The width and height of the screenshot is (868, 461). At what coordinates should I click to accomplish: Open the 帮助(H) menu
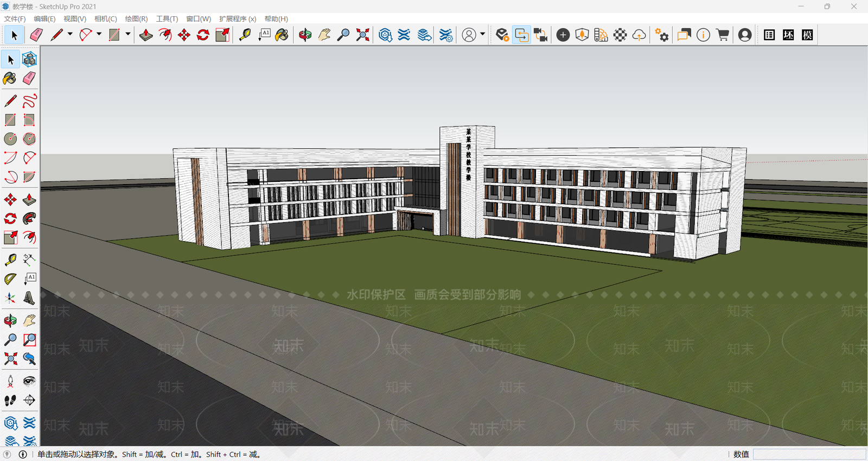pos(276,18)
